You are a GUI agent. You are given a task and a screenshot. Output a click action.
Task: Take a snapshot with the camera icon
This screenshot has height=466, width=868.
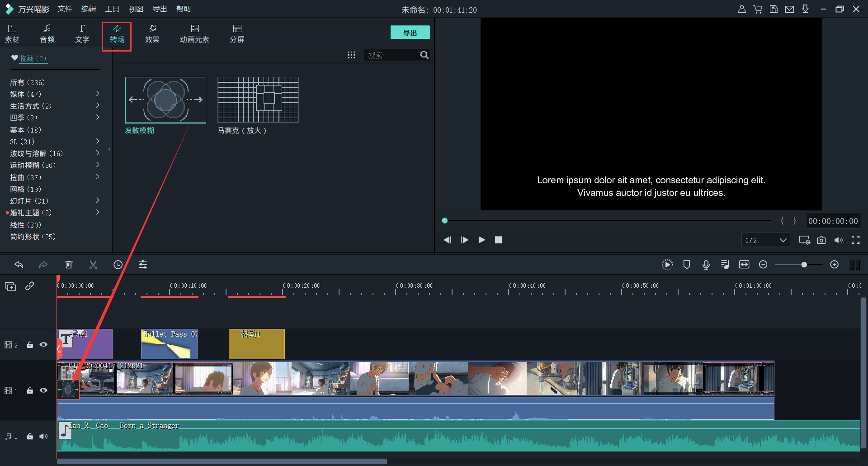coord(821,240)
